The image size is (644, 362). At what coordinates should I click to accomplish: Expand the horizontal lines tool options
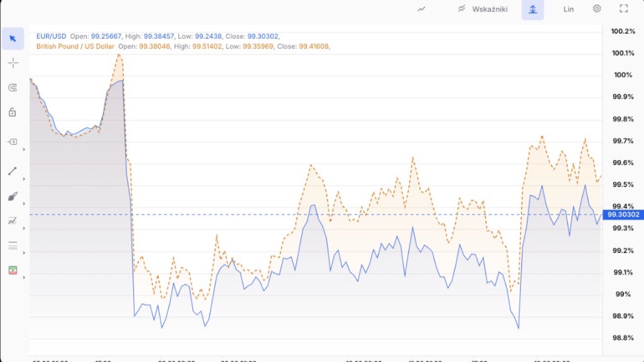[x=24, y=253]
